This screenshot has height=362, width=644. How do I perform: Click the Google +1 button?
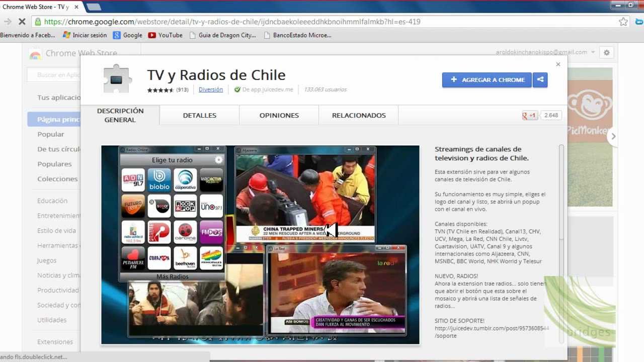tap(530, 115)
